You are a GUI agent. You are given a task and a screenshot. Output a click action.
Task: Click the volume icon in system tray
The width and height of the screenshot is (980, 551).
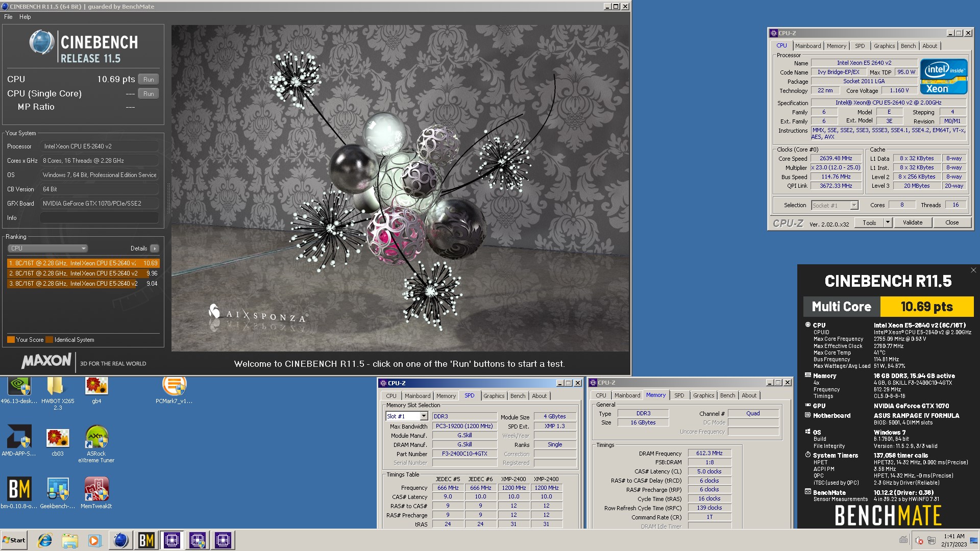pyautogui.click(x=919, y=540)
